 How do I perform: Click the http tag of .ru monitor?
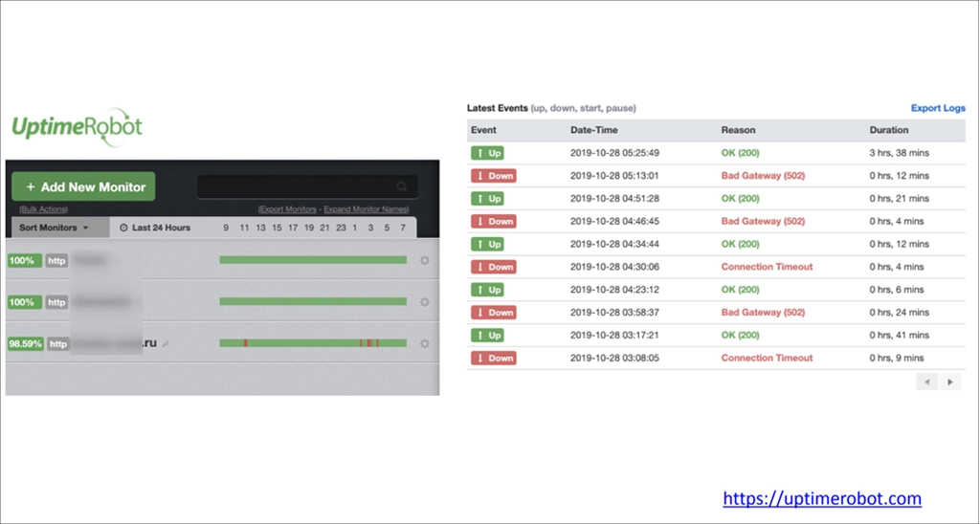point(58,343)
